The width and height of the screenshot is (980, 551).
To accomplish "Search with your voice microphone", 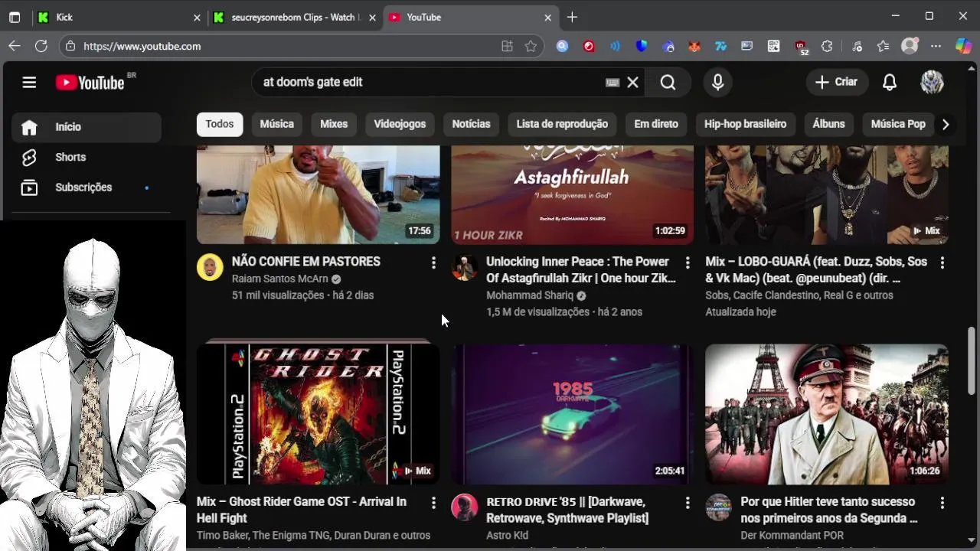I will 717,82.
